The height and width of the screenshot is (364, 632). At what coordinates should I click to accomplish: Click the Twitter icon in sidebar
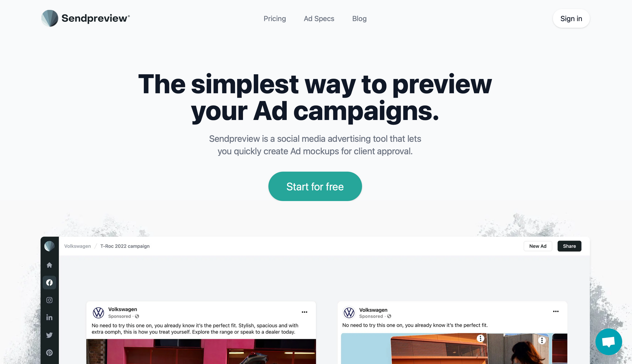[49, 335]
